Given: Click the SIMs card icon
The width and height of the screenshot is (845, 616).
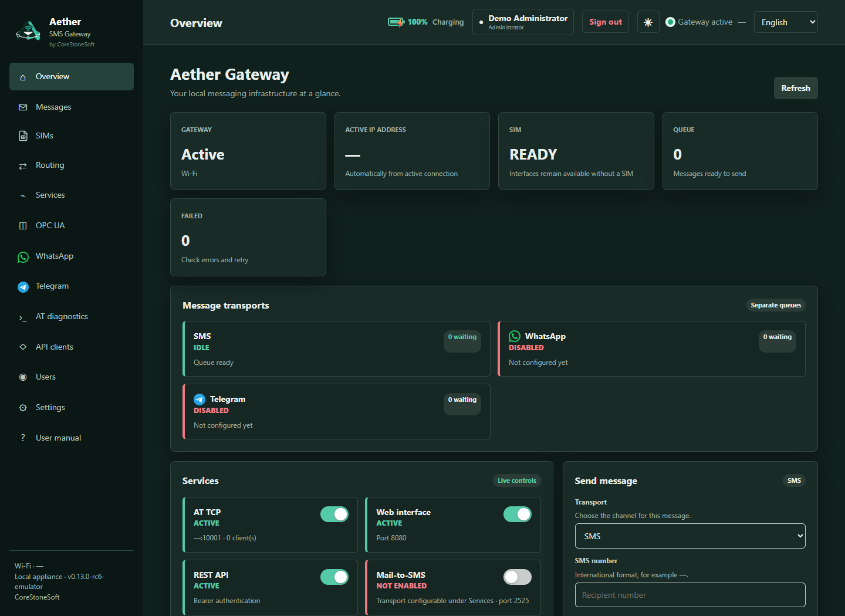Looking at the screenshot, I should click(x=23, y=136).
